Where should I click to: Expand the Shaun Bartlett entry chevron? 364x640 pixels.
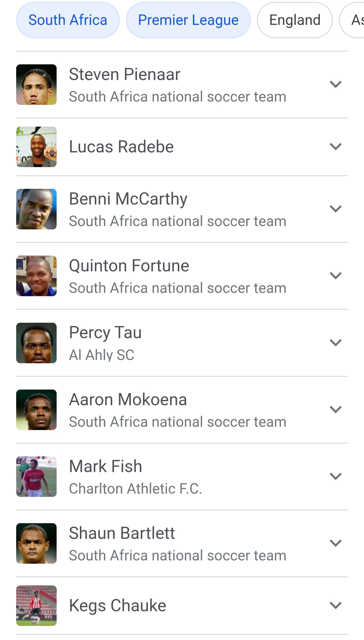(x=335, y=543)
